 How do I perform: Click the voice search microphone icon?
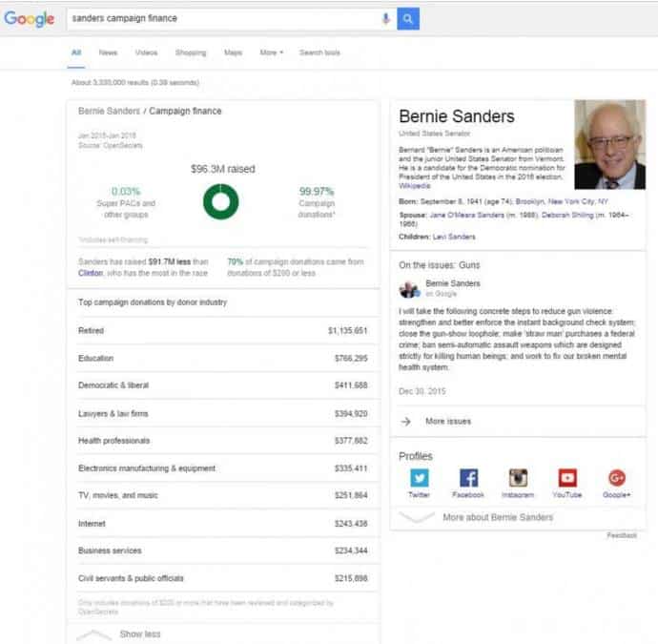coord(386,18)
